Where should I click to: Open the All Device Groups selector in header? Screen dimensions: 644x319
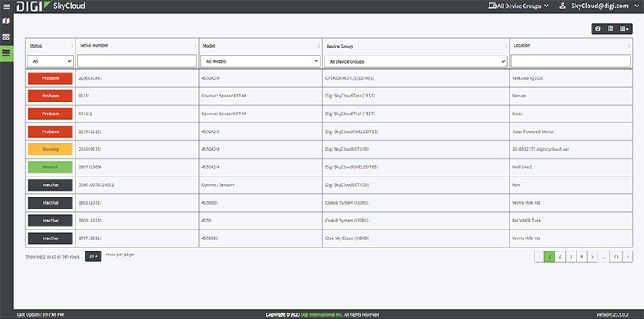518,6
